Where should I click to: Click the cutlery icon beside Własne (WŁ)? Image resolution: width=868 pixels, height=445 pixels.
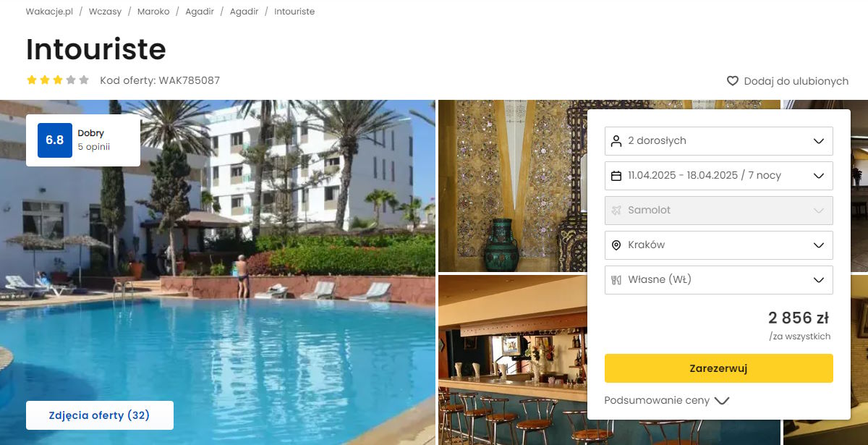point(616,279)
